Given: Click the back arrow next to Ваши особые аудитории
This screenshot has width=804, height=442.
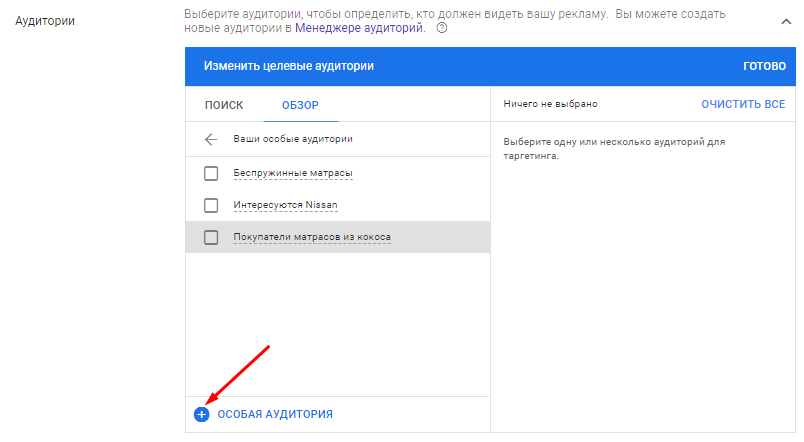Looking at the screenshot, I should tap(211, 139).
